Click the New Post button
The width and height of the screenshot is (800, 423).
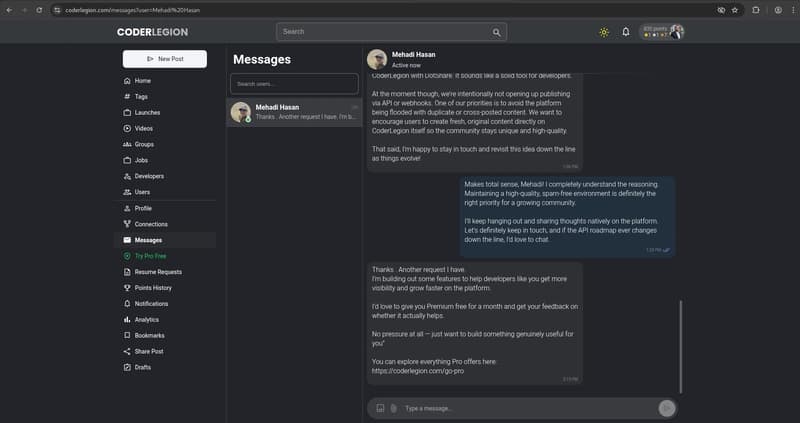pos(165,59)
